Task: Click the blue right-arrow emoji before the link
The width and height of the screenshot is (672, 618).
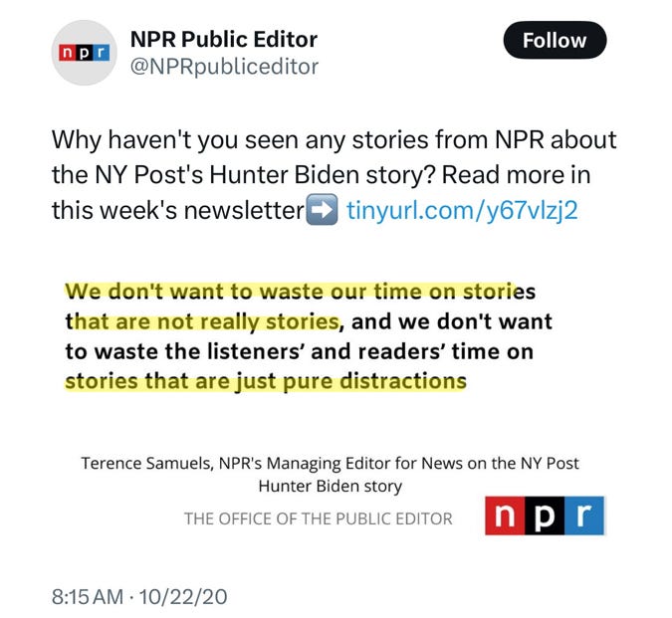Action: coord(322,210)
